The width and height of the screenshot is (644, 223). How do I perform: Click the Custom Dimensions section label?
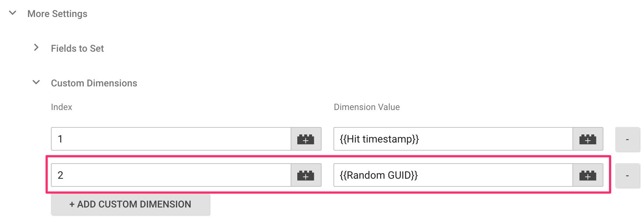(94, 83)
